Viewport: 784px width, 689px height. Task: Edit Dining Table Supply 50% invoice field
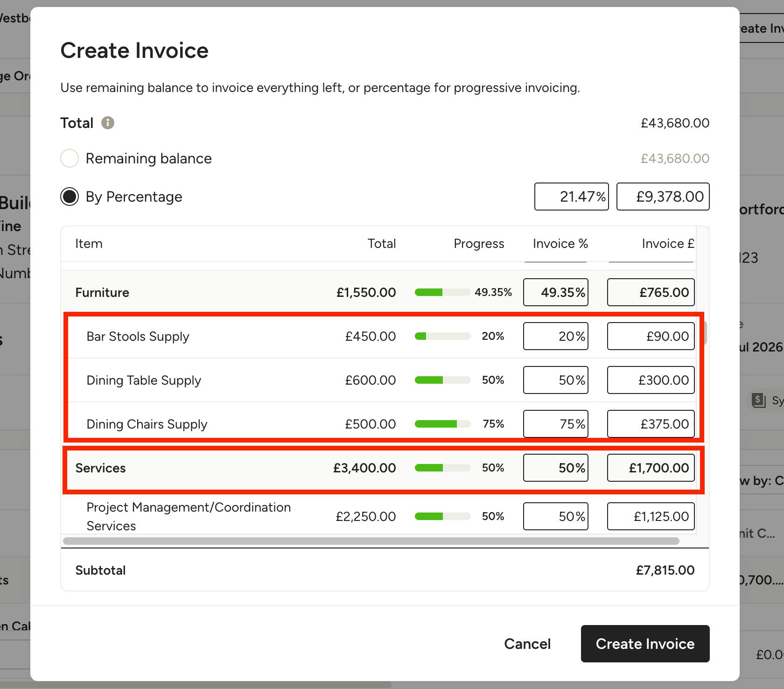coord(556,380)
